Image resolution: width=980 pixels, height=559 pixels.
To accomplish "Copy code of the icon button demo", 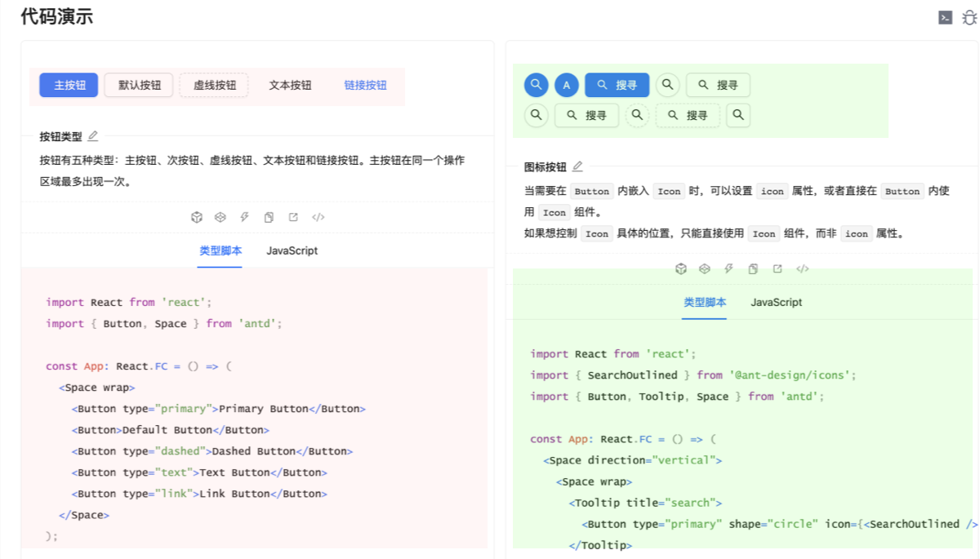I will pos(753,268).
